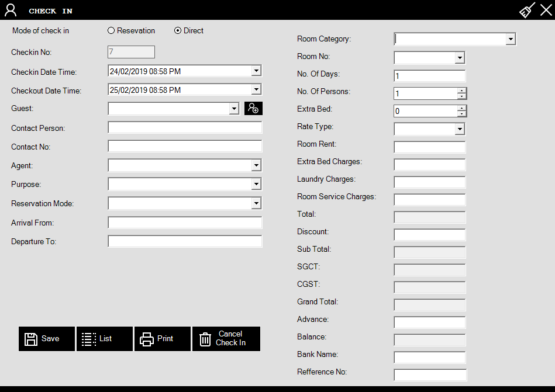Print the check-in record

163,339
